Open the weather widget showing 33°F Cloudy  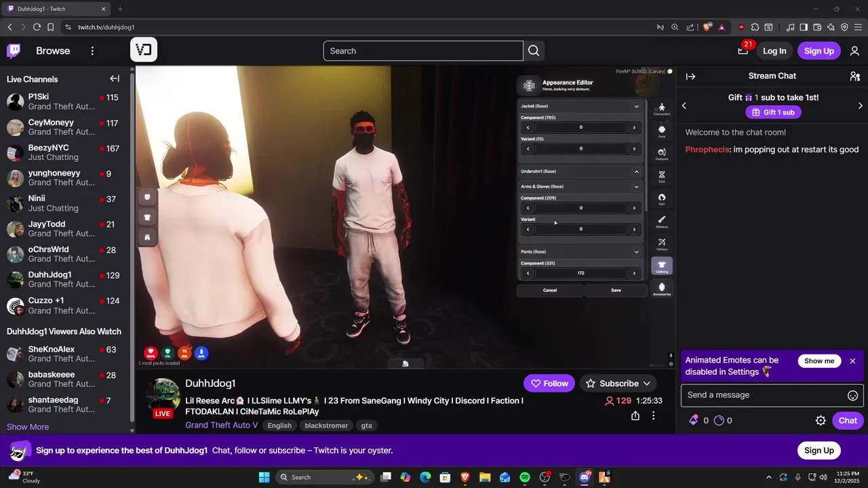point(24,477)
